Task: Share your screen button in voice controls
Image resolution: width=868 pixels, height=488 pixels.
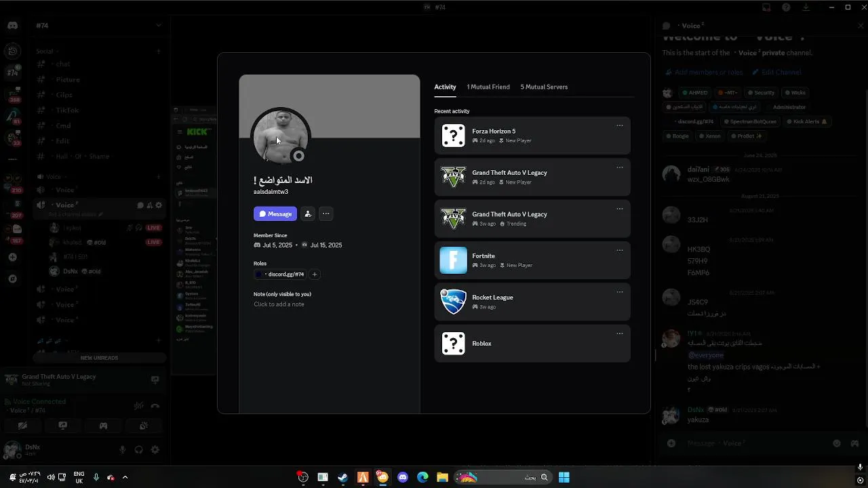Action: click(62, 426)
